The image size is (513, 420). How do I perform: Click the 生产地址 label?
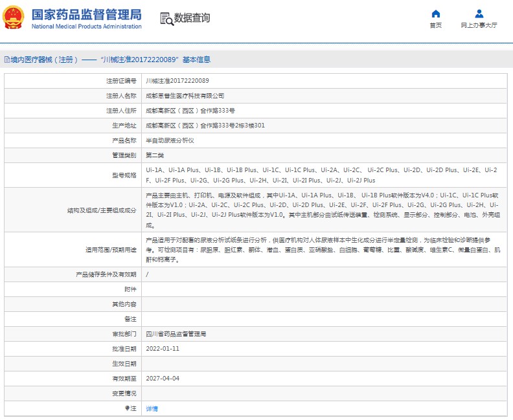(124, 126)
